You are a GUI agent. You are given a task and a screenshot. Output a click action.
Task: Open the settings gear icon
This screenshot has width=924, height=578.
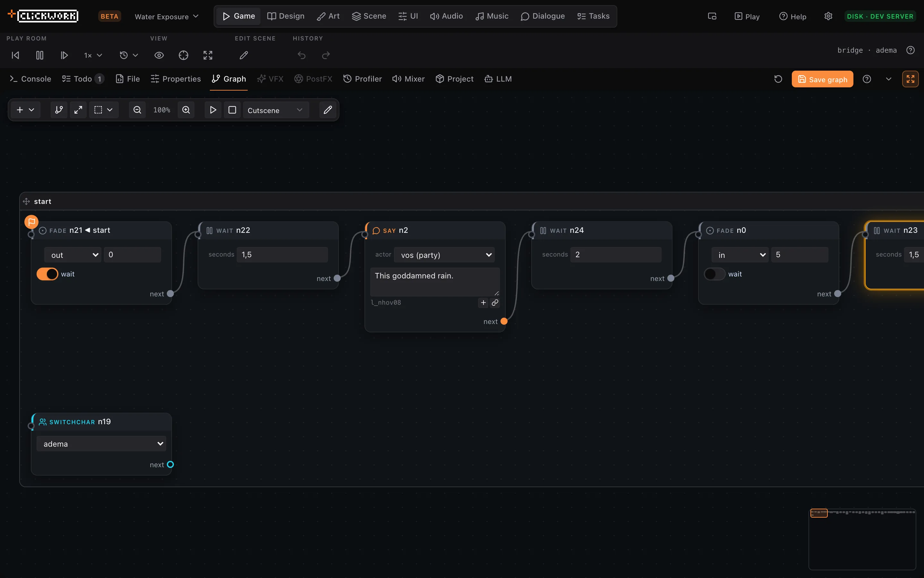point(828,16)
